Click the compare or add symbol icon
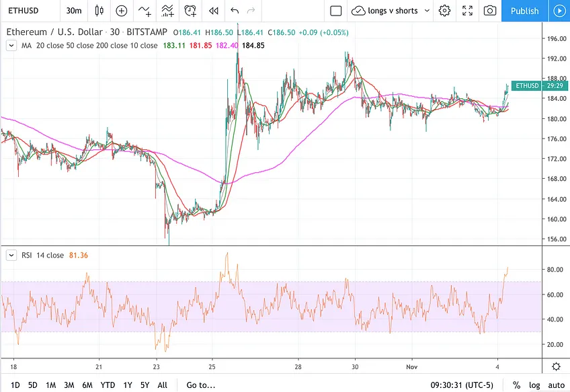The width and height of the screenshot is (570, 392). tap(122, 11)
